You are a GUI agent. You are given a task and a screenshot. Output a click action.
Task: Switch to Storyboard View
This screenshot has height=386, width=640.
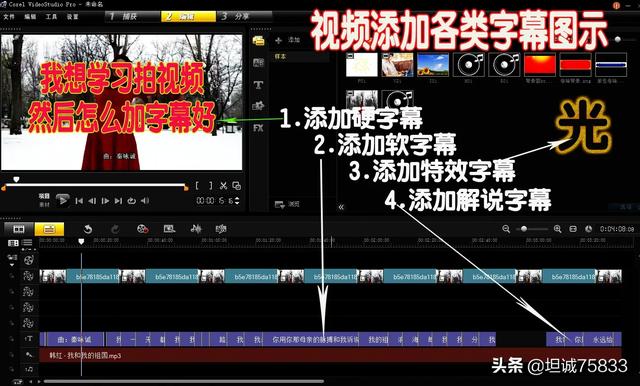(x=19, y=229)
